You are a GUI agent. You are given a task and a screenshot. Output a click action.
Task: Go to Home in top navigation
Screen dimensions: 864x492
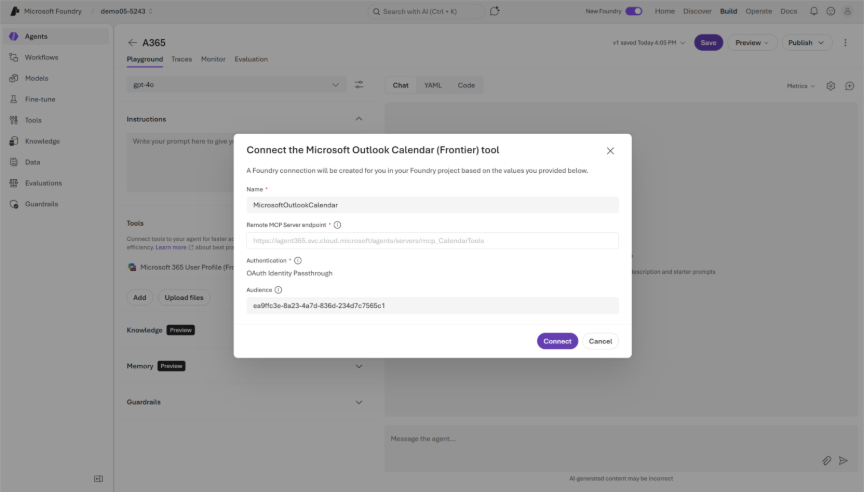click(665, 11)
